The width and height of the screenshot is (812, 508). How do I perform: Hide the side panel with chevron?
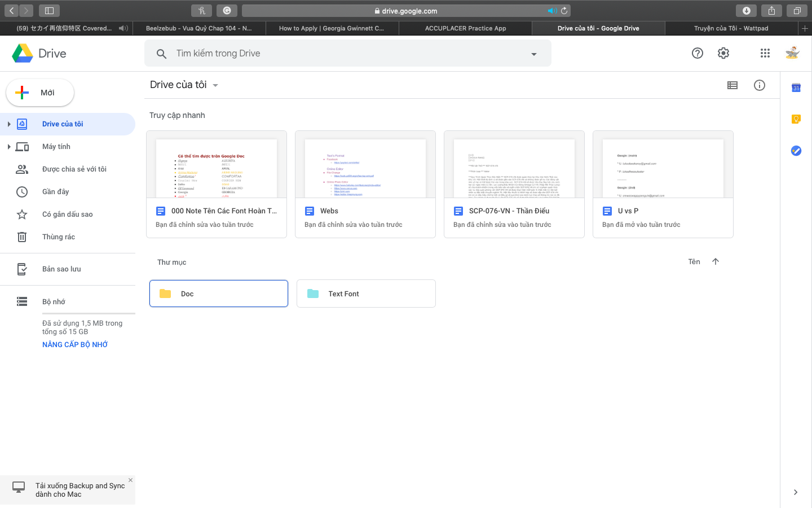(796, 492)
